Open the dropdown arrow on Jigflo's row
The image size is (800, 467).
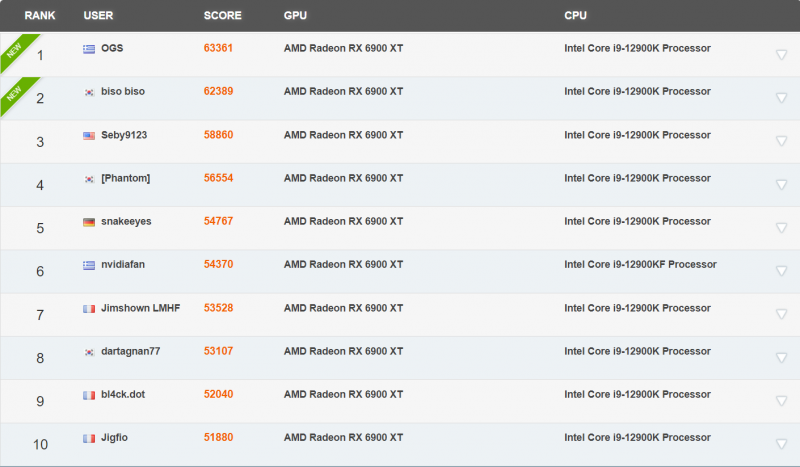[x=781, y=444]
